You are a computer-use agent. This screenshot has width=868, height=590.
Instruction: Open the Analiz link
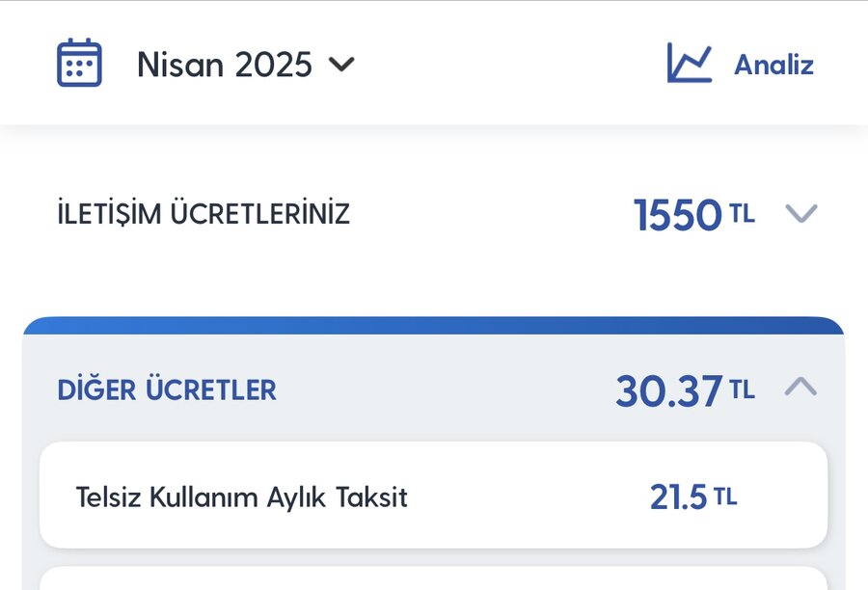tap(773, 65)
